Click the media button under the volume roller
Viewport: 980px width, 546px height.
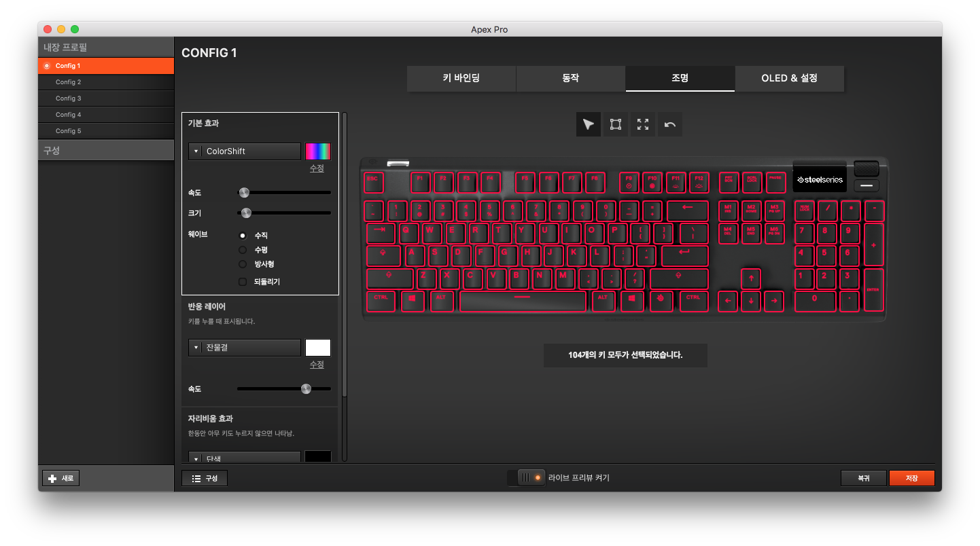[x=866, y=185]
